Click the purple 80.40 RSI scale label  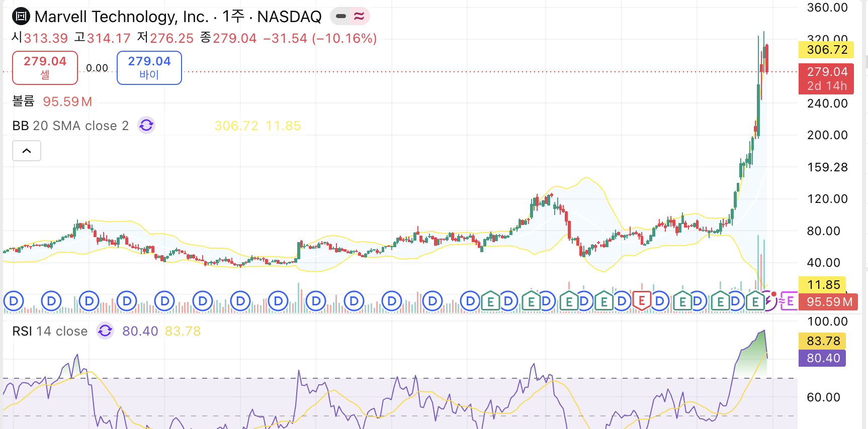click(823, 358)
